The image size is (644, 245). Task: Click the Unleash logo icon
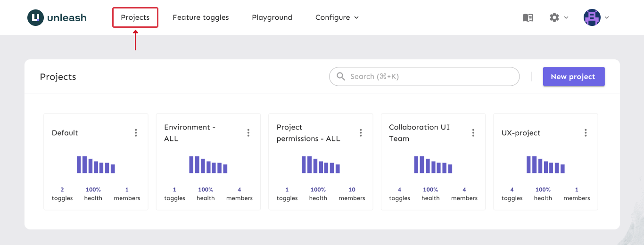click(x=35, y=17)
